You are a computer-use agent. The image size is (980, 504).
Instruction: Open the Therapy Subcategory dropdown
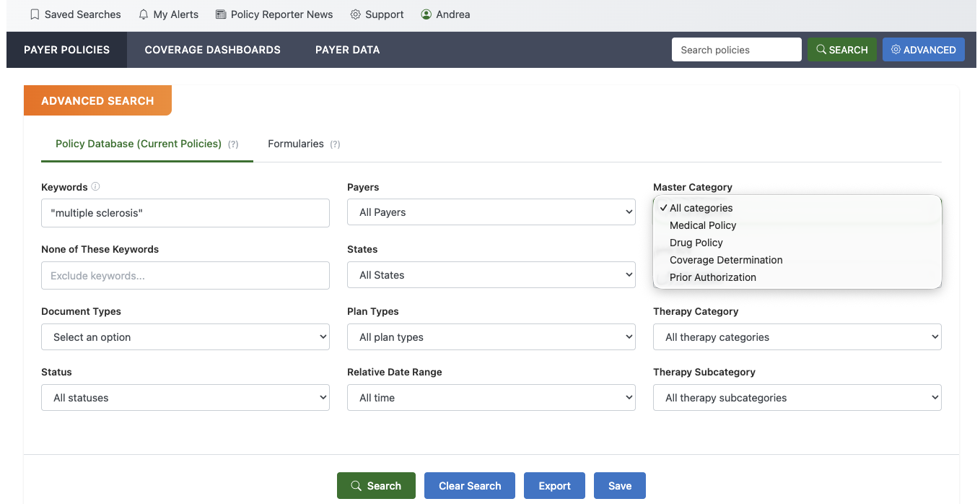796,397
